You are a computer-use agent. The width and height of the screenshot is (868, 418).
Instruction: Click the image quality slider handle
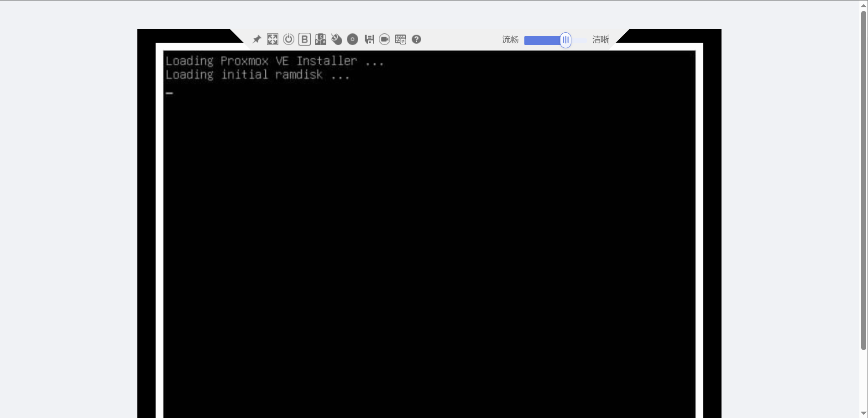pos(565,40)
